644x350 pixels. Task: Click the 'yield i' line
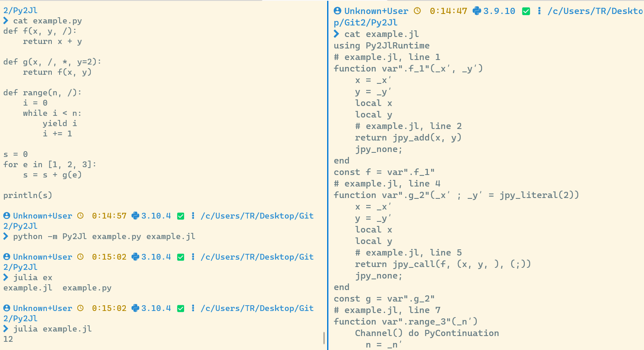pyautogui.click(x=60, y=124)
